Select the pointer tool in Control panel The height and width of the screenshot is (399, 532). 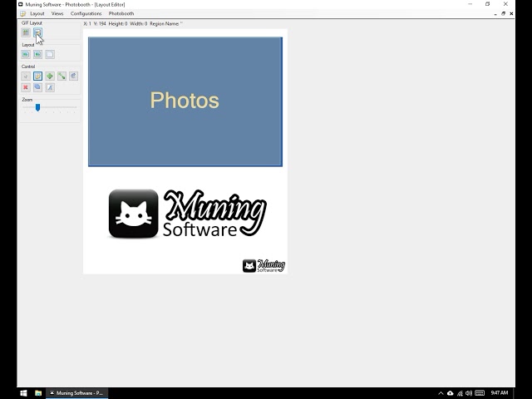coord(26,76)
